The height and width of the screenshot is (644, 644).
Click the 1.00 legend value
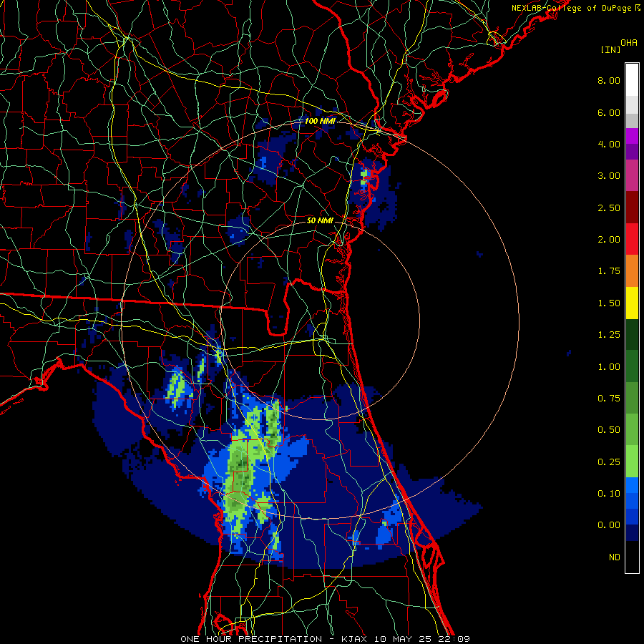609,367
